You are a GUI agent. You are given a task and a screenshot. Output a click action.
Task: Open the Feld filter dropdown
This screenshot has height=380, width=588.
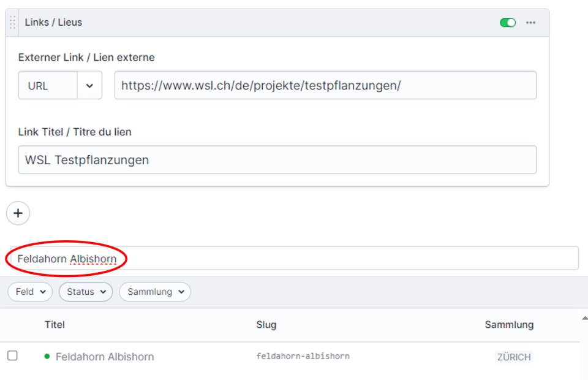click(x=30, y=292)
